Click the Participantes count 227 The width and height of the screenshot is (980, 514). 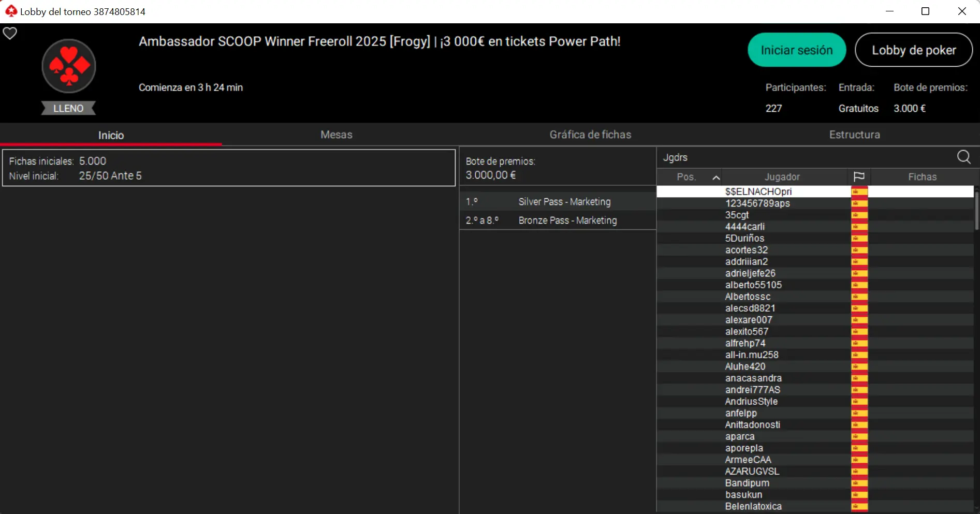(773, 108)
